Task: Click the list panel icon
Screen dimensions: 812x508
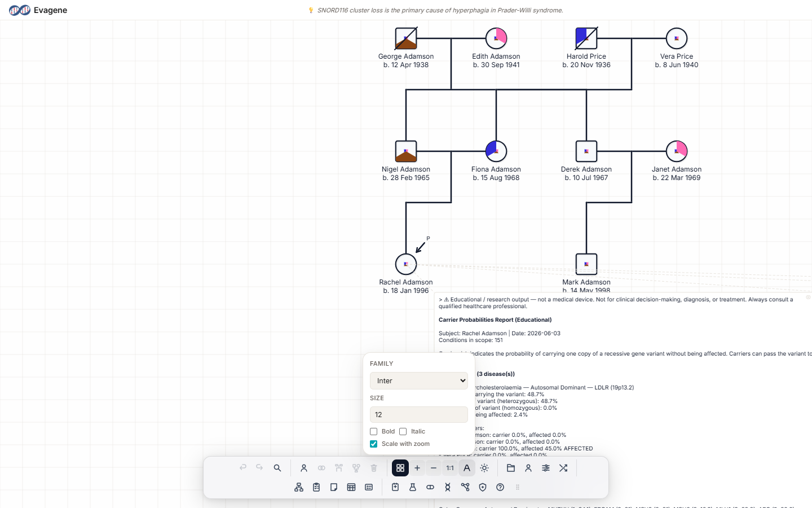Action: point(369,487)
